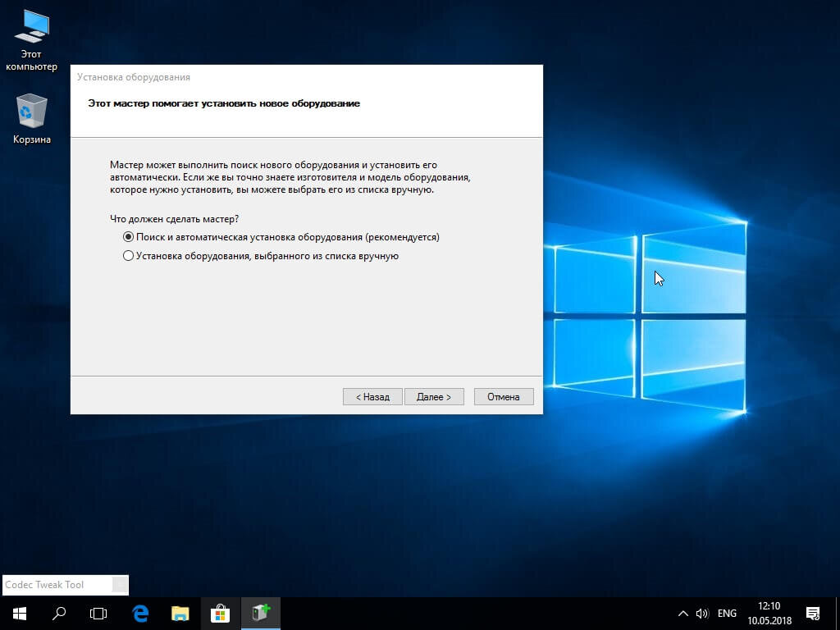Select automatic hardware search radio option
Viewport: 840px width, 630px height.
[x=281, y=237]
